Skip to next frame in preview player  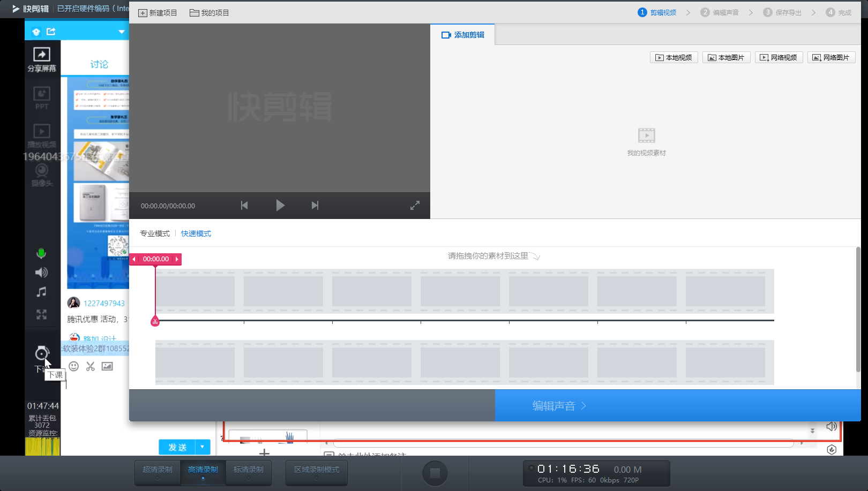315,206
